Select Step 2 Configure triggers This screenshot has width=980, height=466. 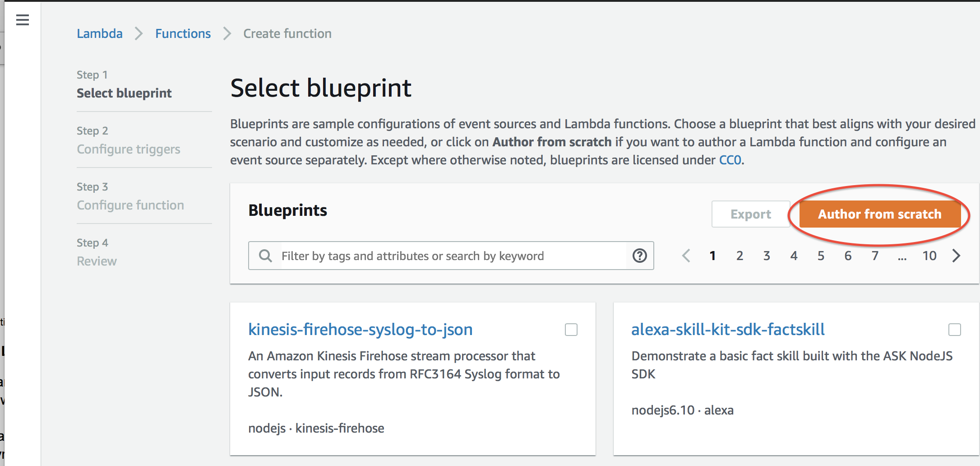pos(128,149)
